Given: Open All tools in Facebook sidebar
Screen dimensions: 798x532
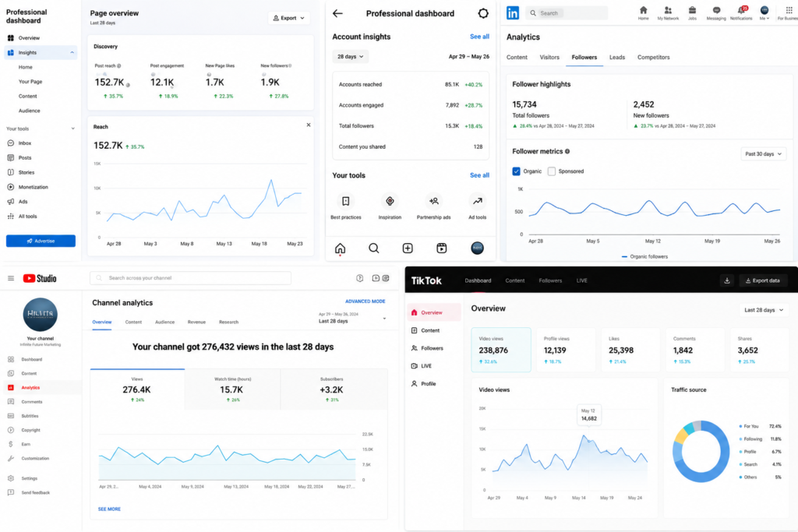Looking at the screenshot, I should (23, 217).
